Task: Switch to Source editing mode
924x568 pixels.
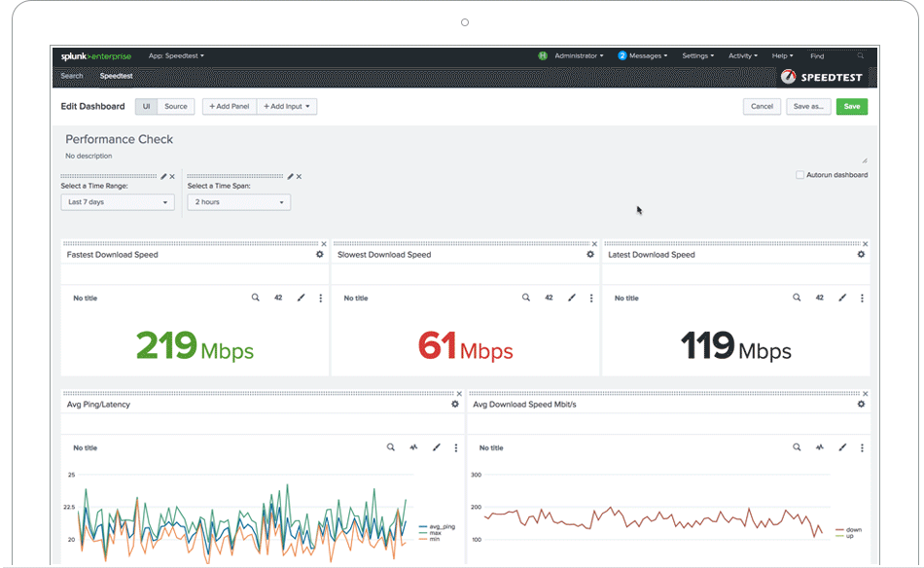Action: (x=177, y=106)
